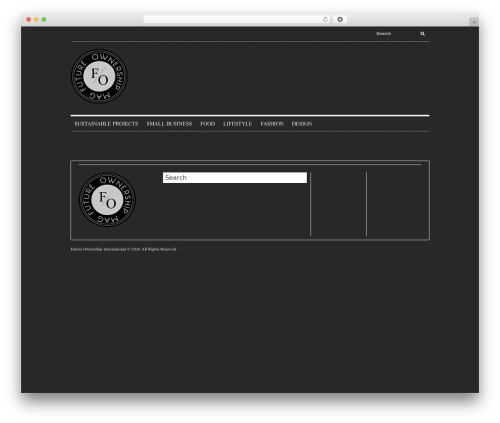Maximize the window with green button
500x423 pixels.
tap(44, 19)
